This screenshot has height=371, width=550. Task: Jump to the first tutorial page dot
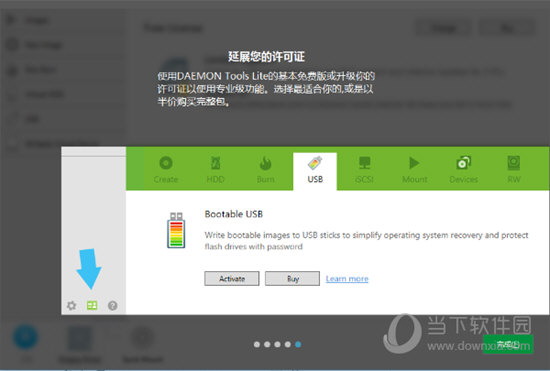(257, 344)
